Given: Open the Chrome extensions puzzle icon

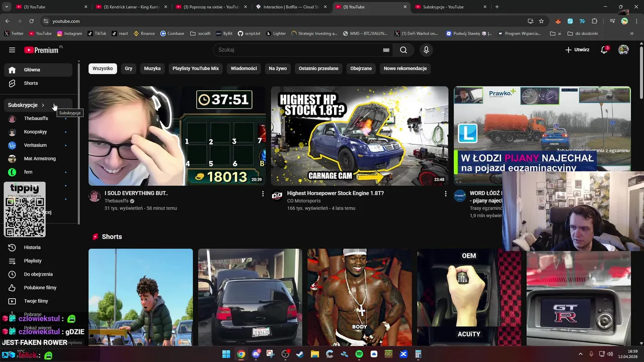Looking at the screenshot, I should click(595, 21).
